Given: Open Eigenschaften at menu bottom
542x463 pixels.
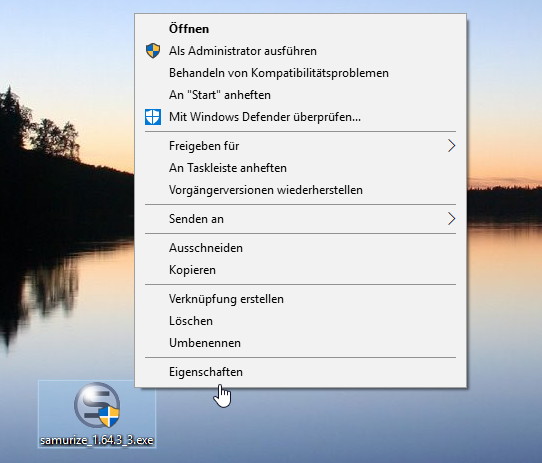Looking at the screenshot, I should (300, 372).
